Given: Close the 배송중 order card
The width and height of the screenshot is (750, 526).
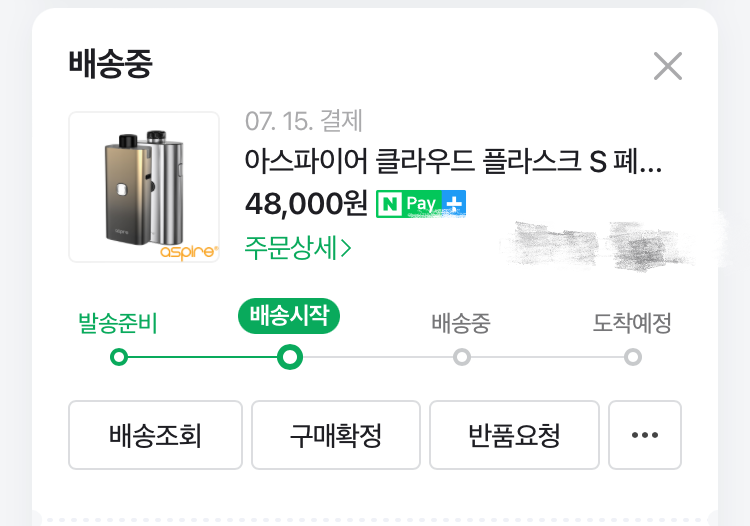Looking at the screenshot, I should (667, 66).
